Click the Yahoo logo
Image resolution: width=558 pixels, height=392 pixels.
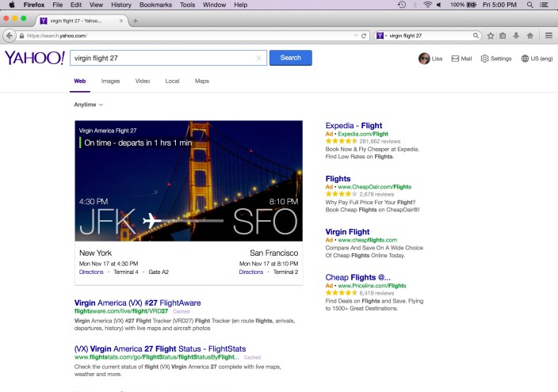35,58
